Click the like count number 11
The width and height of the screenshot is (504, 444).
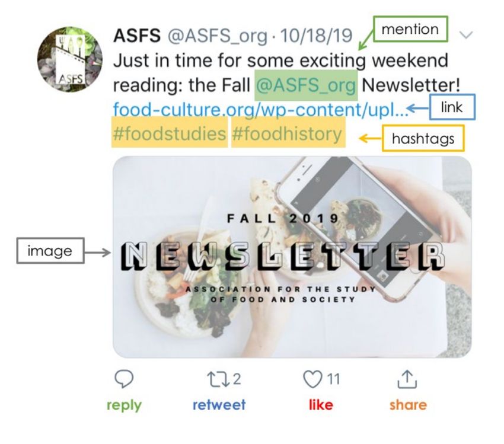tap(333, 379)
